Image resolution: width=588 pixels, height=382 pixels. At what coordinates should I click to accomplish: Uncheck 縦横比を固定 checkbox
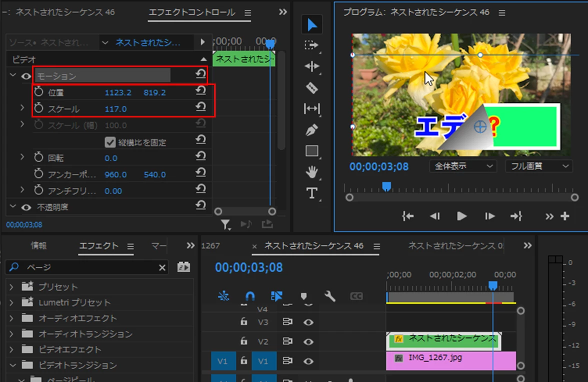(110, 142)
